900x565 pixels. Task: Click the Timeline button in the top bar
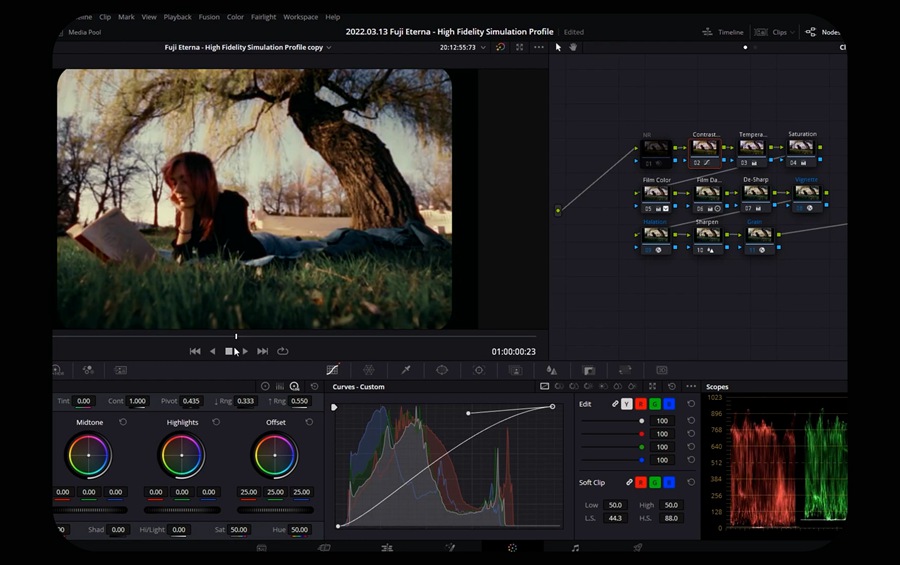(x=724, y=32)
